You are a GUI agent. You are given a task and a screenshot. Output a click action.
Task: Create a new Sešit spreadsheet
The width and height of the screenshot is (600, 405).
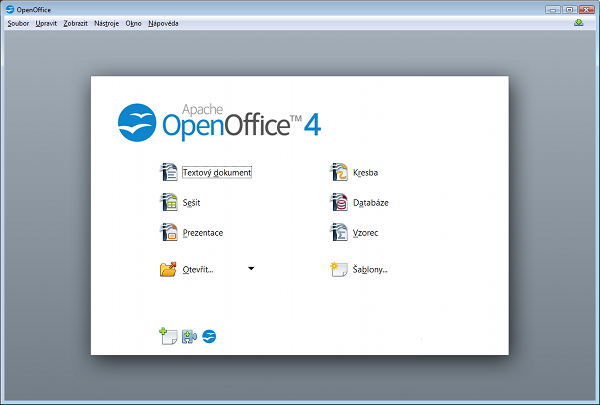click(191, 202)
